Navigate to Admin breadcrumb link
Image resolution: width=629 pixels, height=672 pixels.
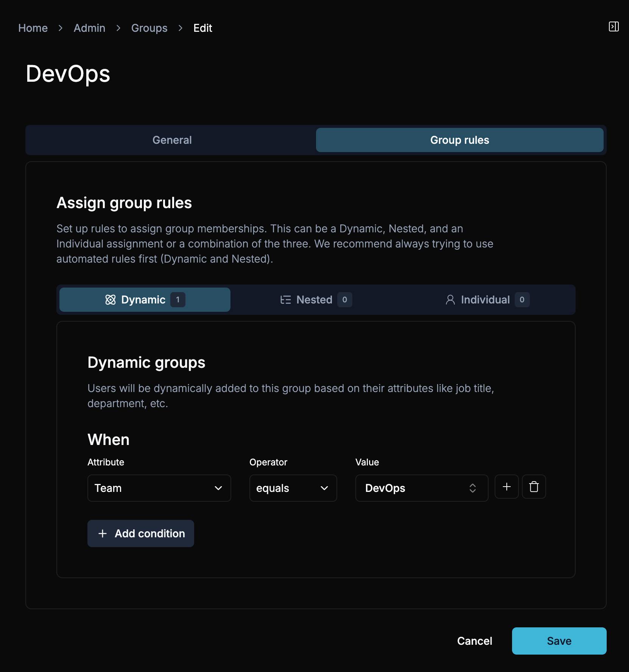(89, 28)
